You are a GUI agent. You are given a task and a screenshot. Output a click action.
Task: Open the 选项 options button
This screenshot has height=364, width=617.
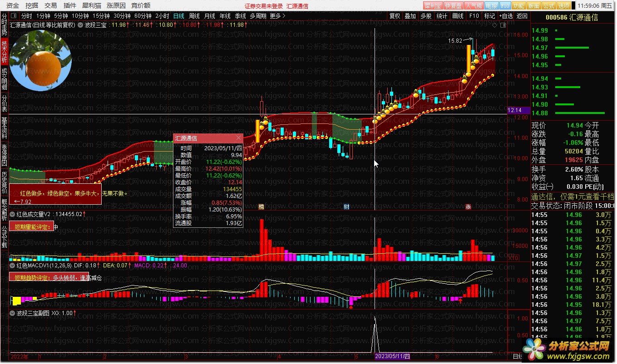coord(563,6)
